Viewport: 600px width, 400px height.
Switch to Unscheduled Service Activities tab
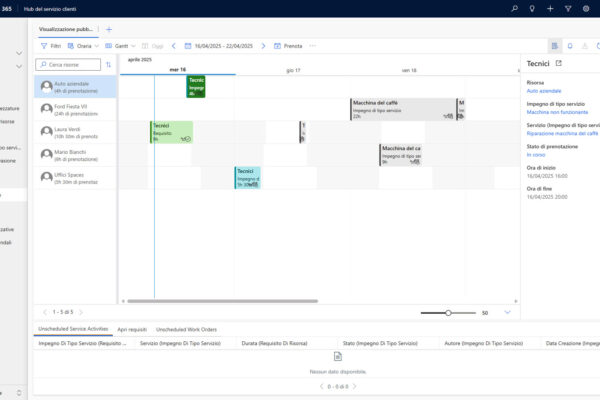73,329
